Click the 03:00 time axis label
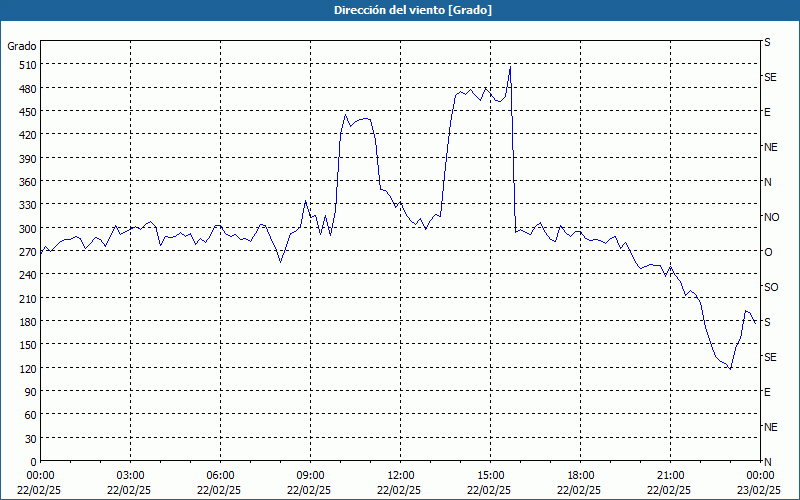The width and height of the screenshot is (800, 500). pos(130,476)
